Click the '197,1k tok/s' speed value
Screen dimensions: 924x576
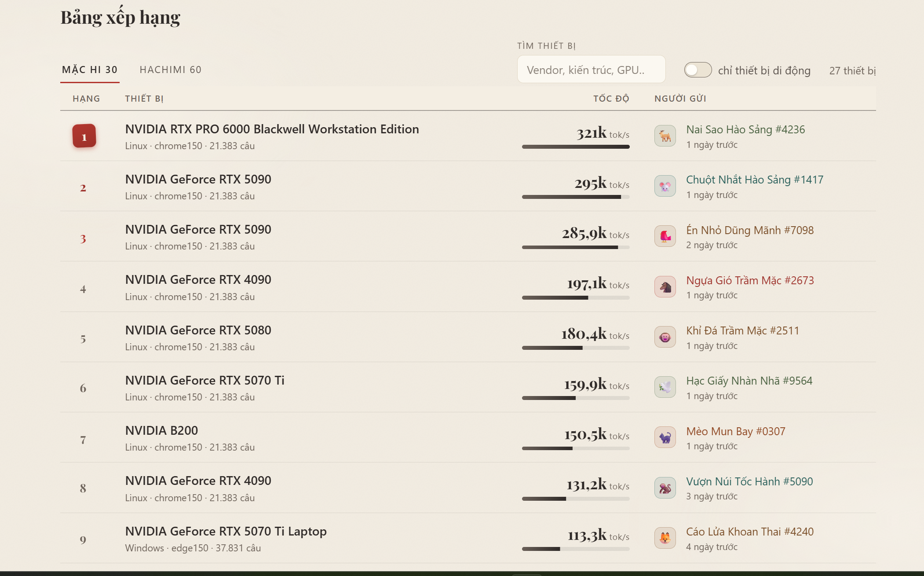pos(598,284)
